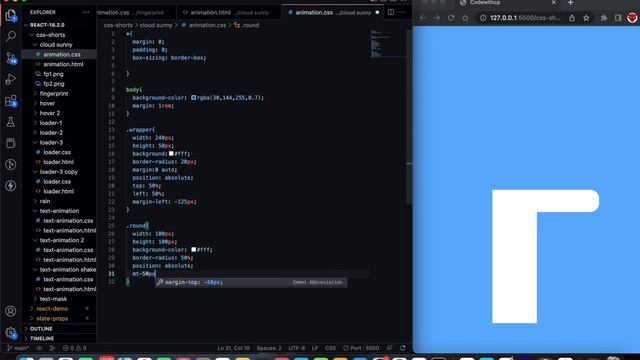This screenshot has height=360, width=640.
Task: Accept the margin-top Emmet suggestion
Action: pyautogui.click(x=251, y=282)
